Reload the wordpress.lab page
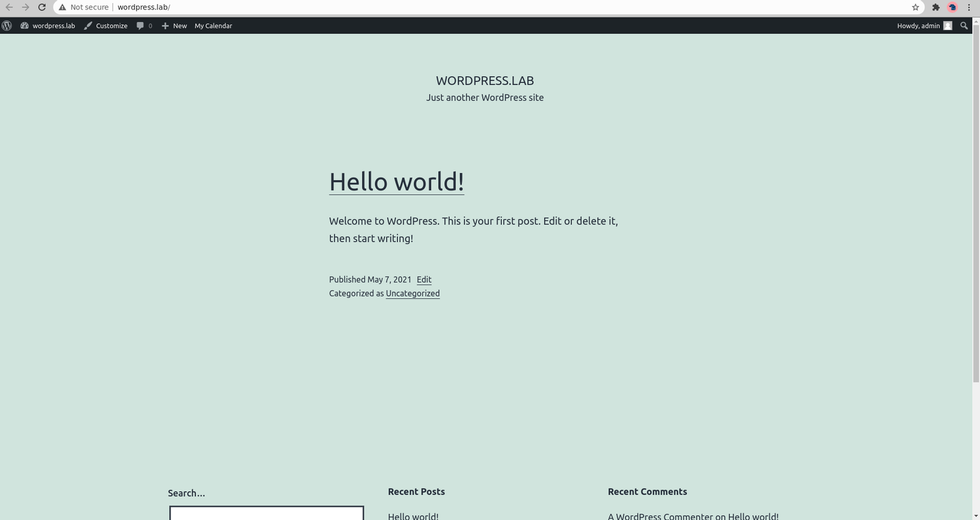Viewport: 980px width, 520px height. [42, 7]
